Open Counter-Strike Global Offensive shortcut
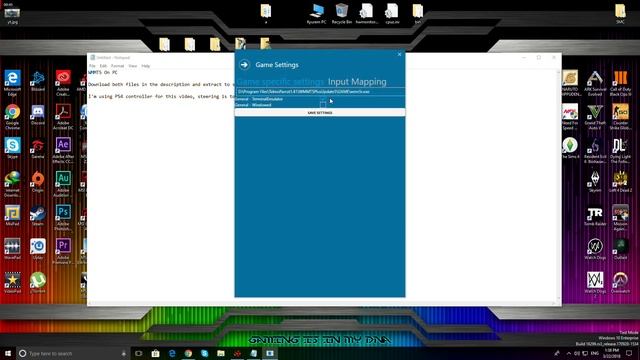Viewport: 640px width, 360px height. click(x=620, y=117)
